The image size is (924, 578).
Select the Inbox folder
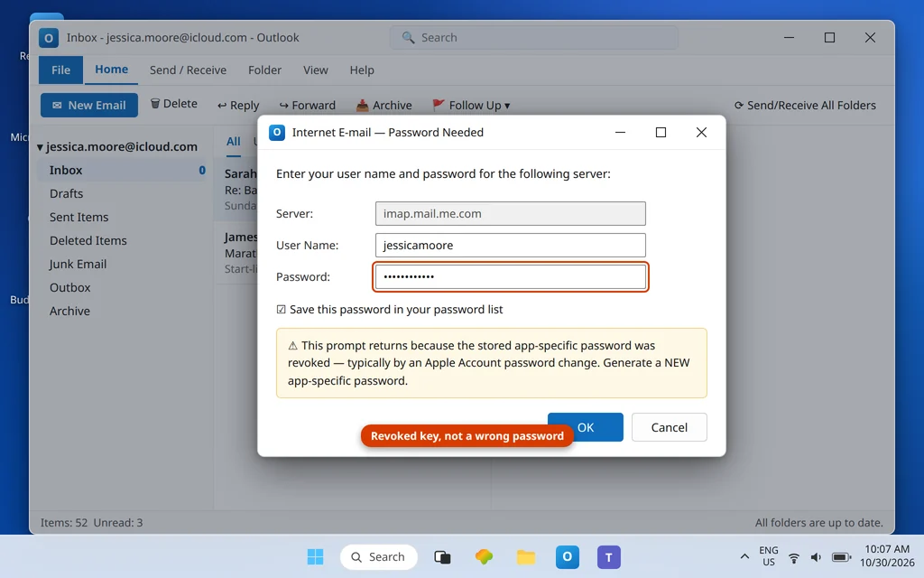point(125,170)
